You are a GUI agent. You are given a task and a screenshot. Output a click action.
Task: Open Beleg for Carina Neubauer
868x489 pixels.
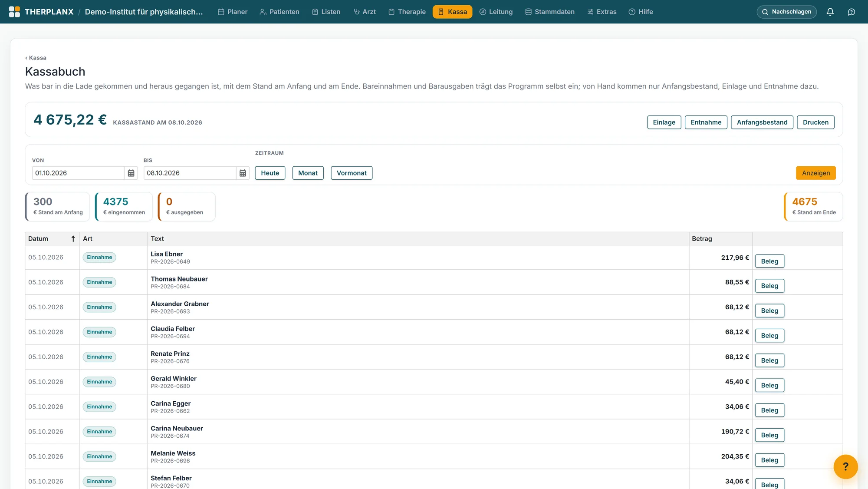point(769,435)
